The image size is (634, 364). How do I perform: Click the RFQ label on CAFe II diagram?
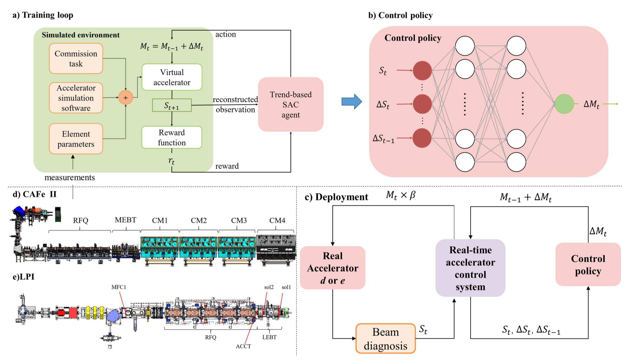point(78,220)
